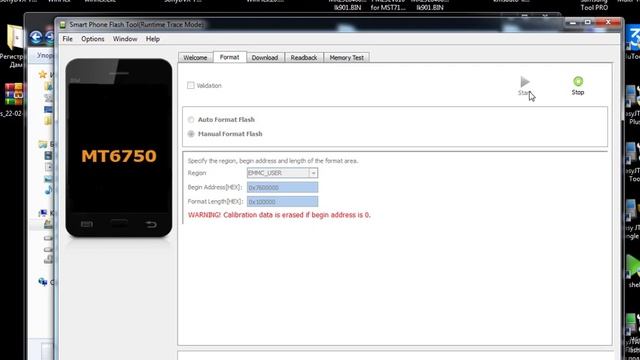Image resolution: width=640 pixels, height=360 pixels.
Task: Select the green shell shortcut on desktop
Action: [x=633, y=266]
